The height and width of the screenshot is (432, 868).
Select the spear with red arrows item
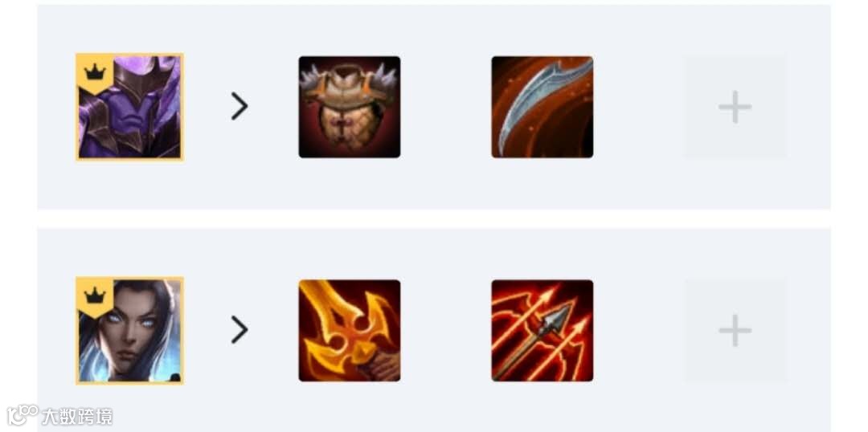click(x=542, y=330)
